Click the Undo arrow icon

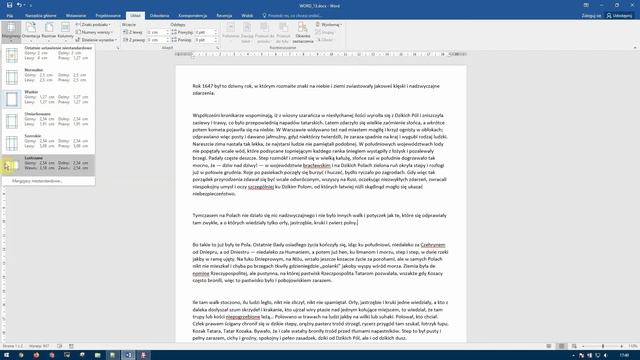[19, 5]
